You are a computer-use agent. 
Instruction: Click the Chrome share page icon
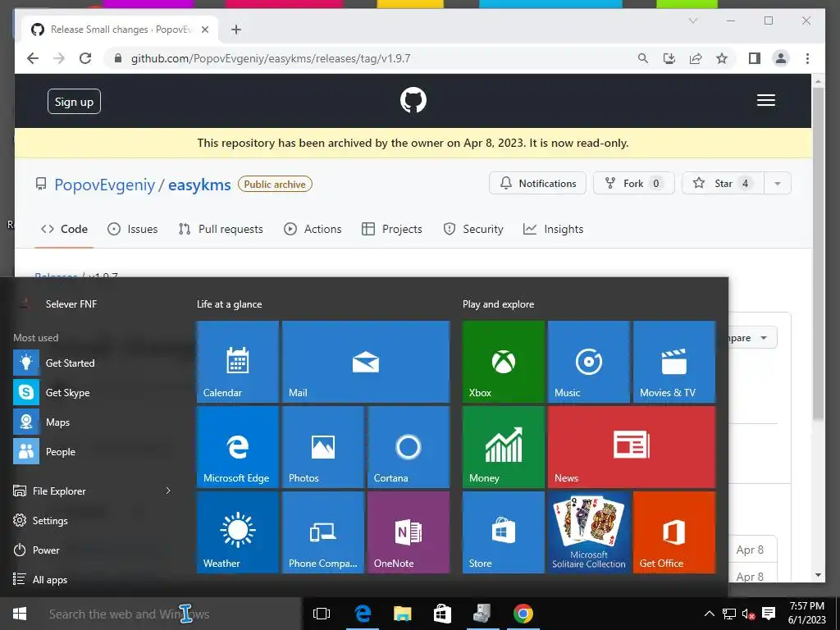click(696, 58)
